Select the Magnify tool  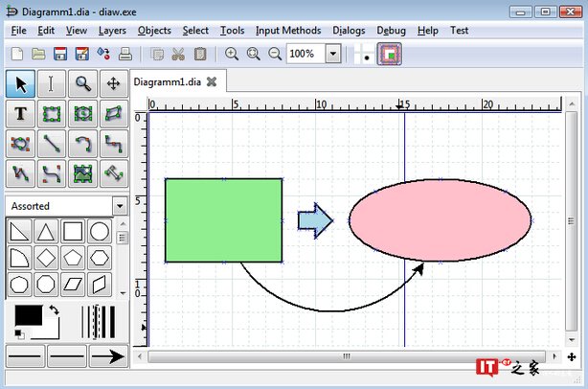point(83,83)
